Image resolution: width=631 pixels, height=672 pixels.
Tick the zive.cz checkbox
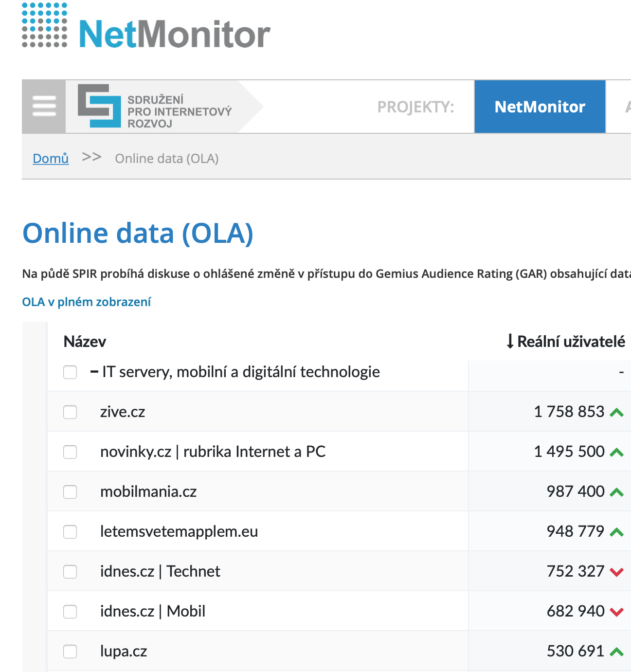pos(70,412)
